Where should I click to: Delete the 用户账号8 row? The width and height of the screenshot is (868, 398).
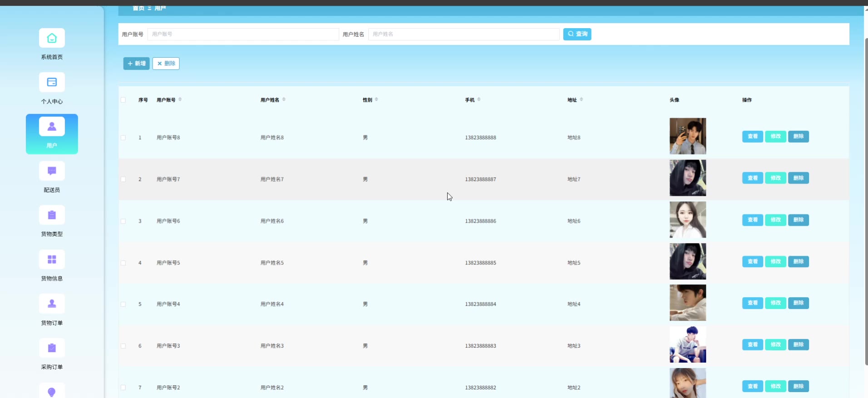(x=798, y=136)
